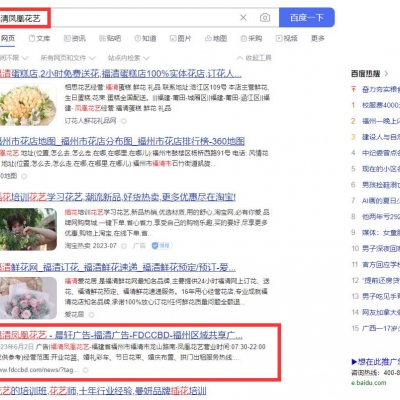Click the fdccbd.com/news URL text
This screenshot has height=400, width=400.
pyautogui.click(x=39, y=370)
